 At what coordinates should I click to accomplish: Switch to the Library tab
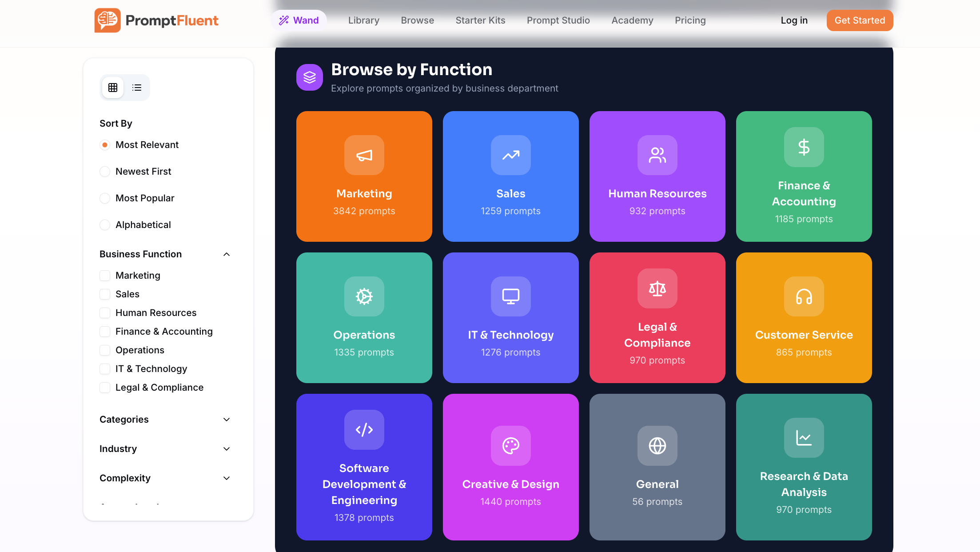[x=363, y=20]
